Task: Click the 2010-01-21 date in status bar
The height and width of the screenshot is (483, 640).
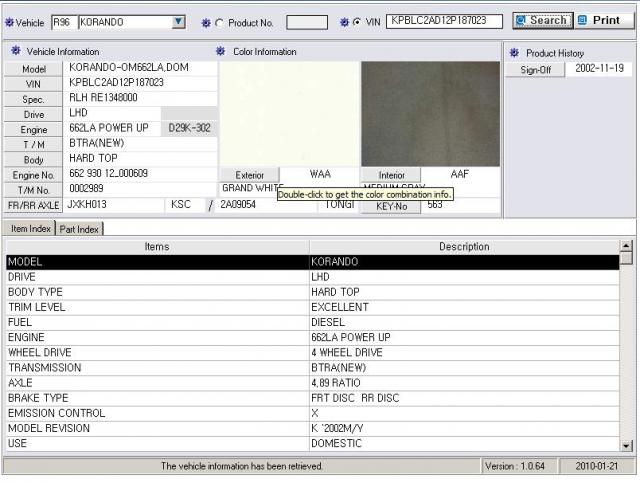Action: pos(597,466)
